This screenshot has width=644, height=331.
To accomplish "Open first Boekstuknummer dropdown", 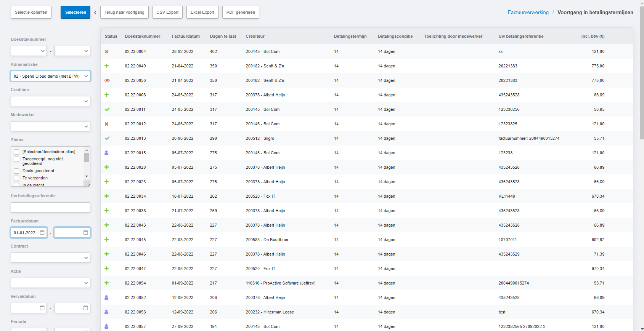I will click(29, 51).
